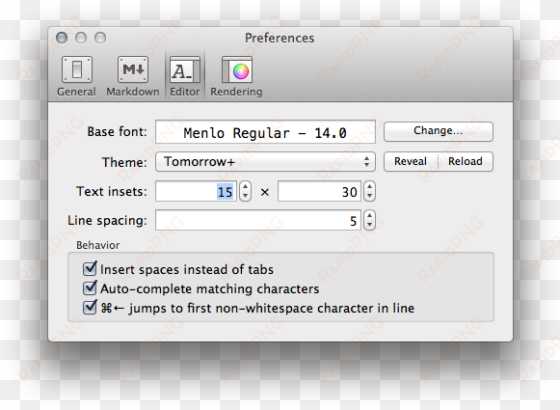560x410 pixels.
Task: Click the Line spacing stepper
Action: [369, 220]
